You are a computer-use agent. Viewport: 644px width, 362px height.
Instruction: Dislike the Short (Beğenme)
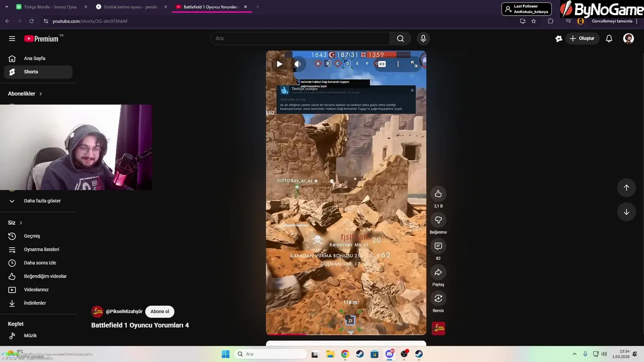[438, 220]
